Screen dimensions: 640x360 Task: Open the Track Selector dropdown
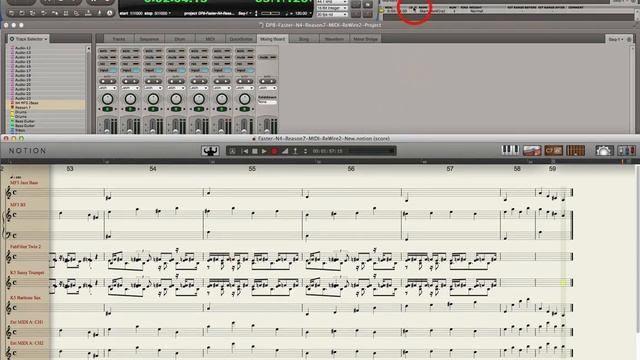tap(29, 39)
